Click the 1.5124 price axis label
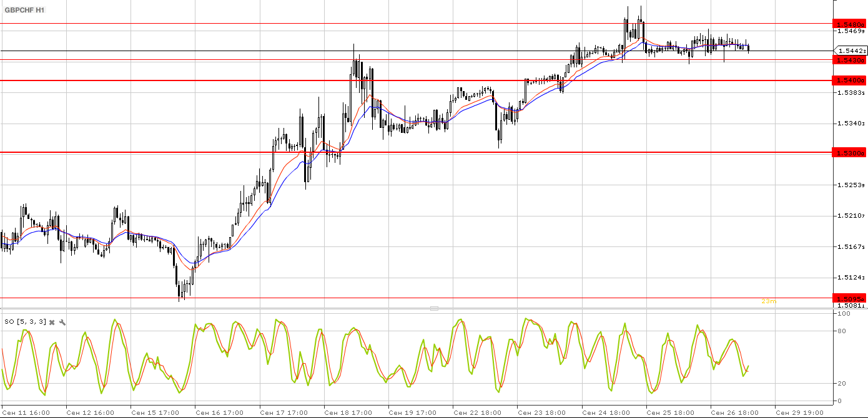Image resolution: width=868 pixels, height=418 pixels. (x=852, y=277)
